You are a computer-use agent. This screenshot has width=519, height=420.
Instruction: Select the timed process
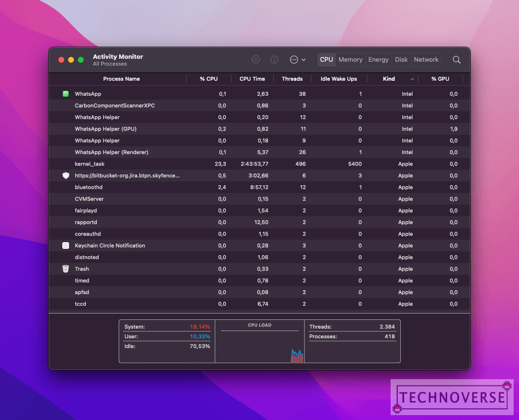tap(82, 281)
